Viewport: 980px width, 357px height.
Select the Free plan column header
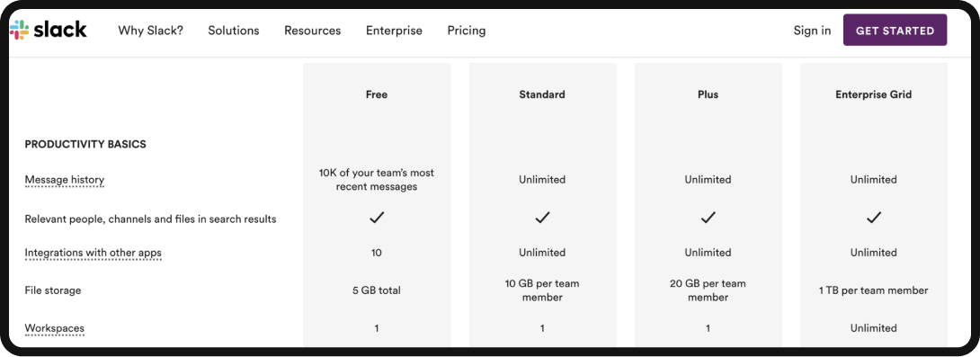click(x=377, y=95)
